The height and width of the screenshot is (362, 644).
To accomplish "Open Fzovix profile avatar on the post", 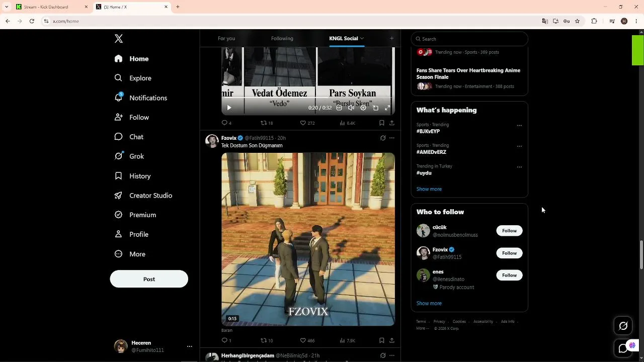I will (x=212, y=141).
